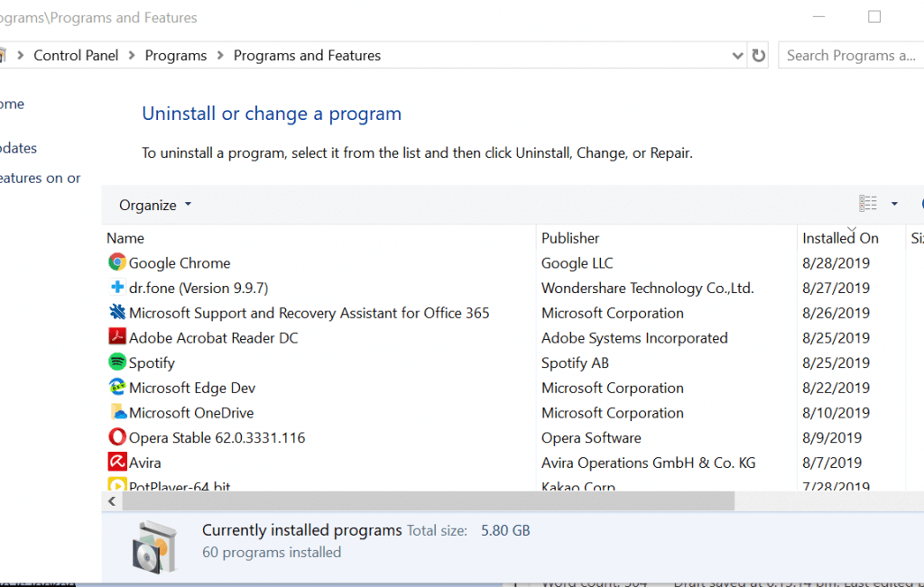The width and height of the screenshot is (924, 587).
Task: Click the Microsoft OneDrive icon
Action: [118, 411]
